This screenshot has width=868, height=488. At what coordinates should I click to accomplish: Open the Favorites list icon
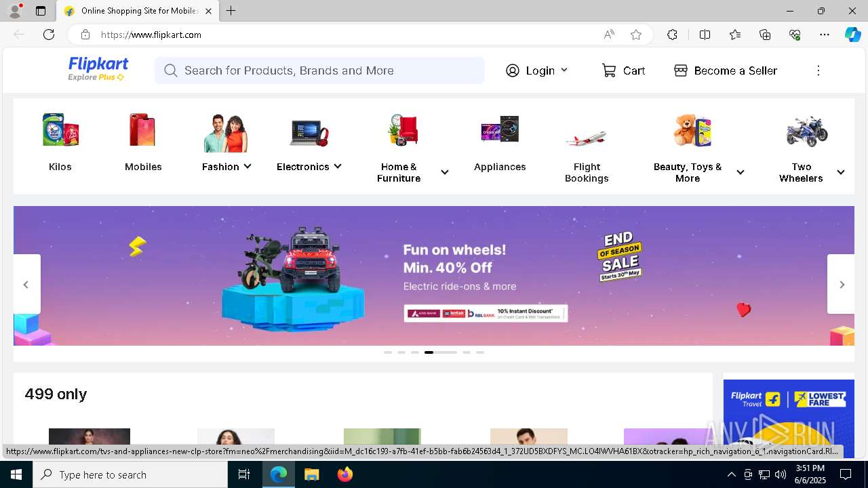(x=735, y=35)
